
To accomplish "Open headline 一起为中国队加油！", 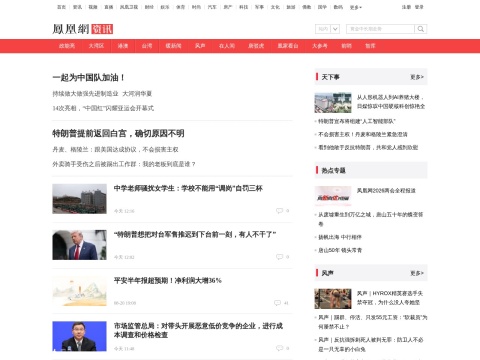I will point(89,78).
